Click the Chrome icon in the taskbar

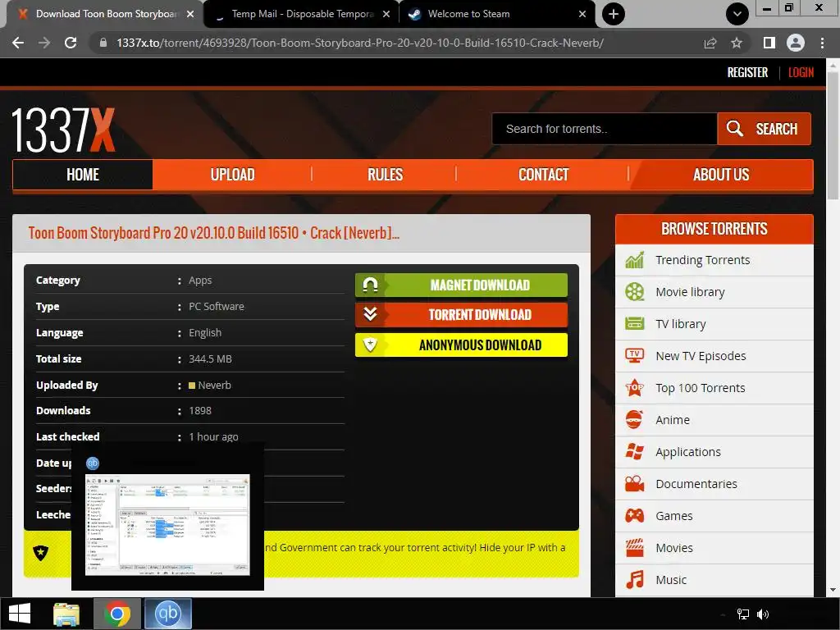click(117, 614)
